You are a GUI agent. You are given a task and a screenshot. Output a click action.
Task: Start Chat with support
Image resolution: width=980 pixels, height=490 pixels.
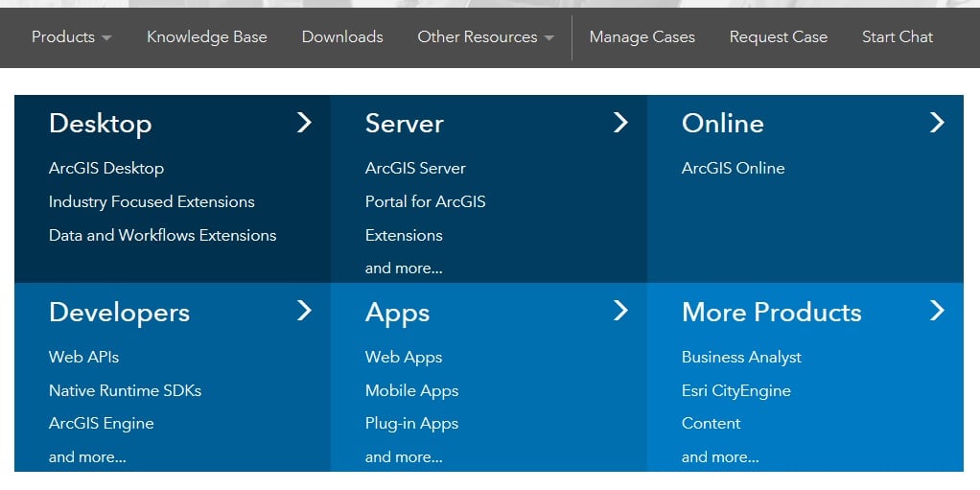[x=898, y=36]
